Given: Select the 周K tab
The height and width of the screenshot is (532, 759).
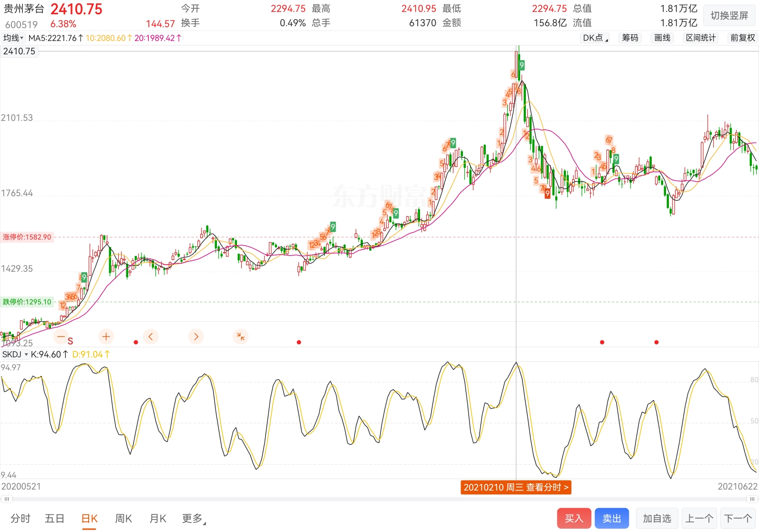Looking at the screenshot, I should coord(123,518).
